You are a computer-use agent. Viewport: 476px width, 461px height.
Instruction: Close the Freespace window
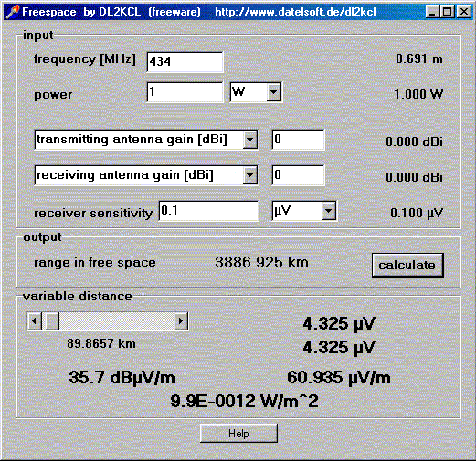464,12
